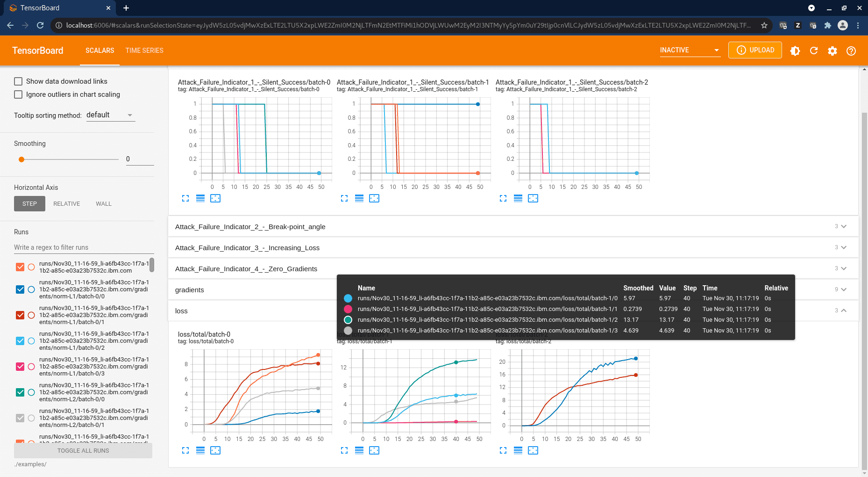Screen dimensions: 868x477
Task: Open the Tooltip sorting method dropdown
Action: (x=111, y=115)
